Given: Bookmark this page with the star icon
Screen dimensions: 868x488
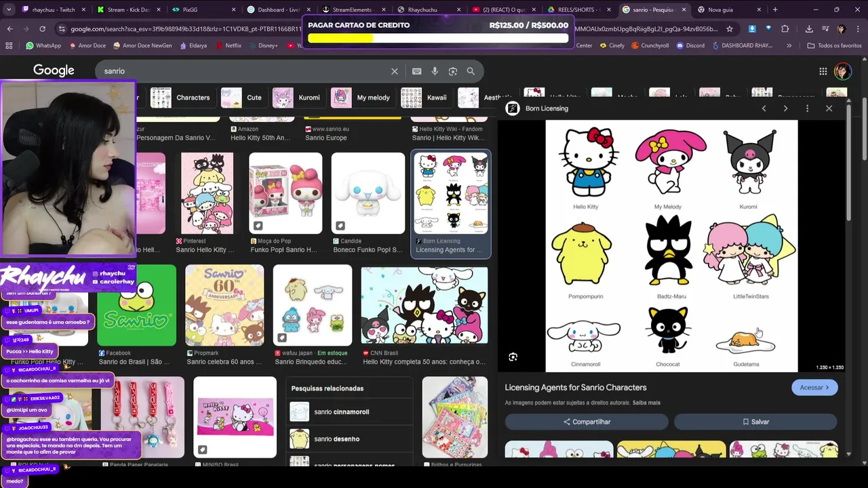Looking at the screenshot, I should pos(730,29).
